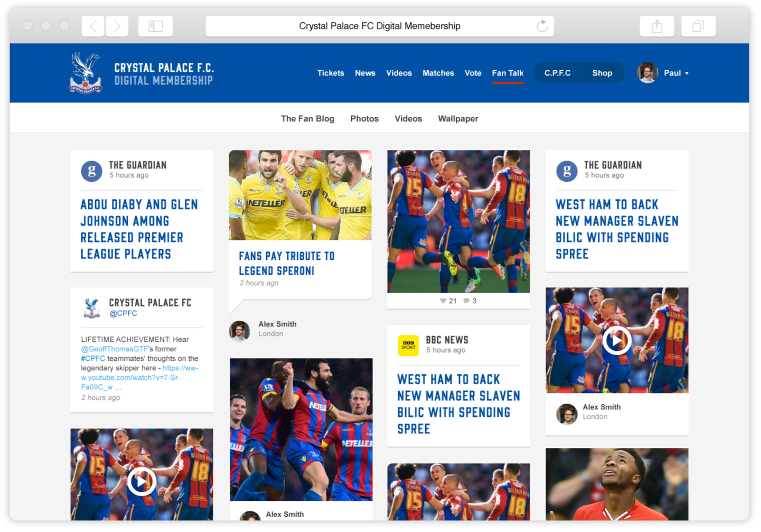Play the video posted by Alex Smith in the right column
The height and width of the screenshot is (532, 761).
tap(617, 341)
